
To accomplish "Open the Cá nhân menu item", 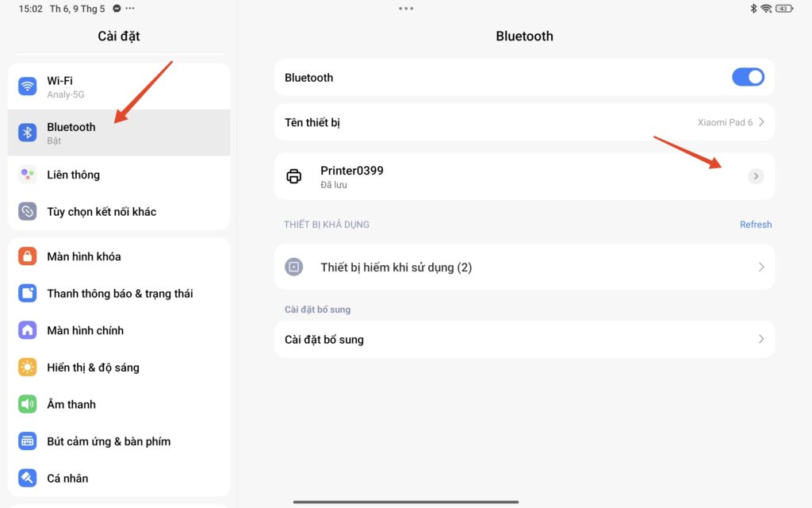I will [119, 478].
